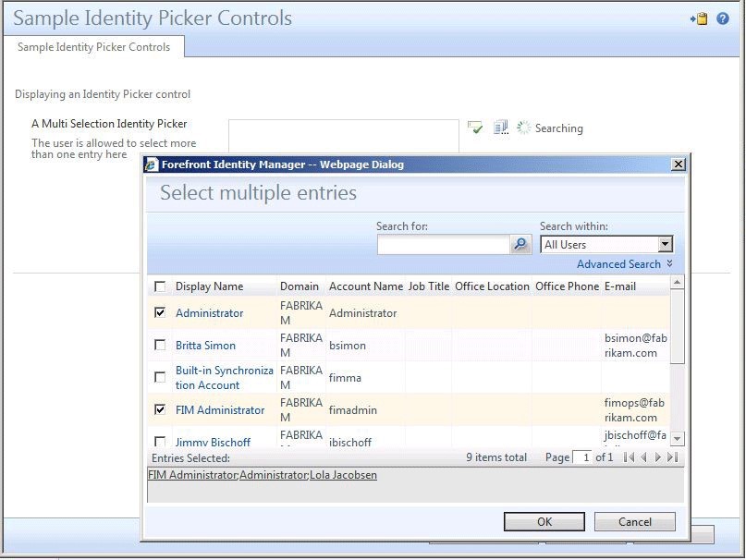
Task: Advance to next page arrow icon
Action: (x=657, y=456)
